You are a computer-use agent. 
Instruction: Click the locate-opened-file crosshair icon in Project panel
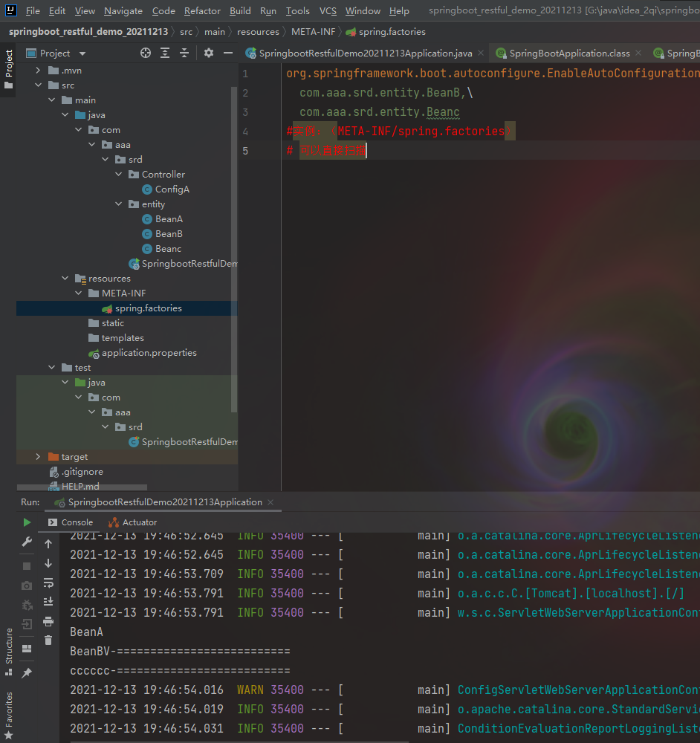click(146, 53)
